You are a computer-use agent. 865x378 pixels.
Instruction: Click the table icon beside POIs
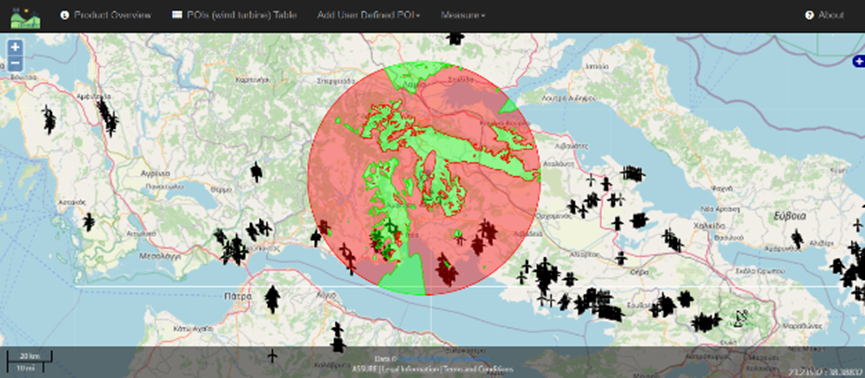click(x=177, y=15)
